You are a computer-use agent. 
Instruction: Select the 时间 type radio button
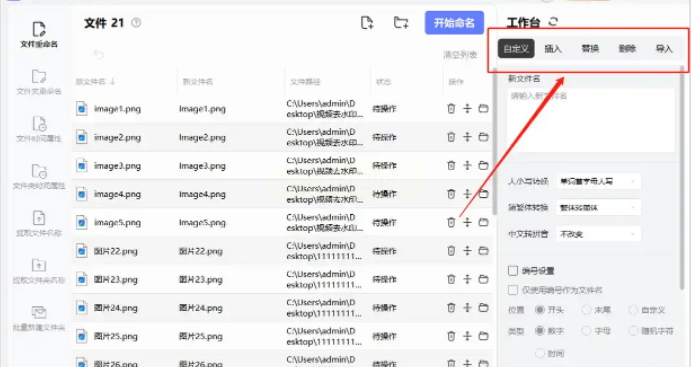point(540,353)
